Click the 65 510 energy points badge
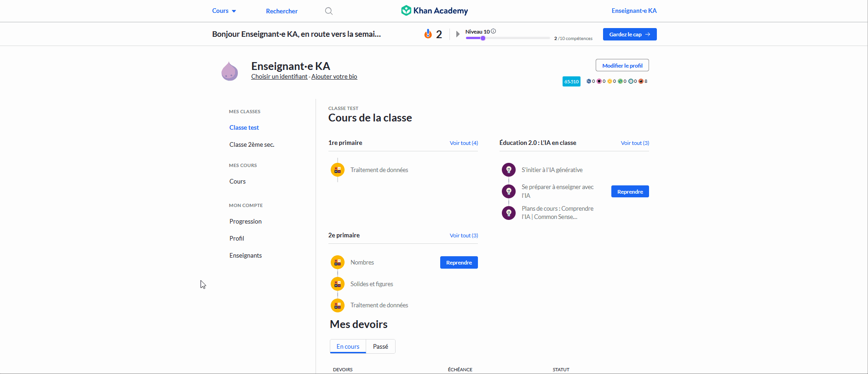Image resolution: width=868 pixels, height=374 pixels. pyautogui.click(x=571, y=81)
